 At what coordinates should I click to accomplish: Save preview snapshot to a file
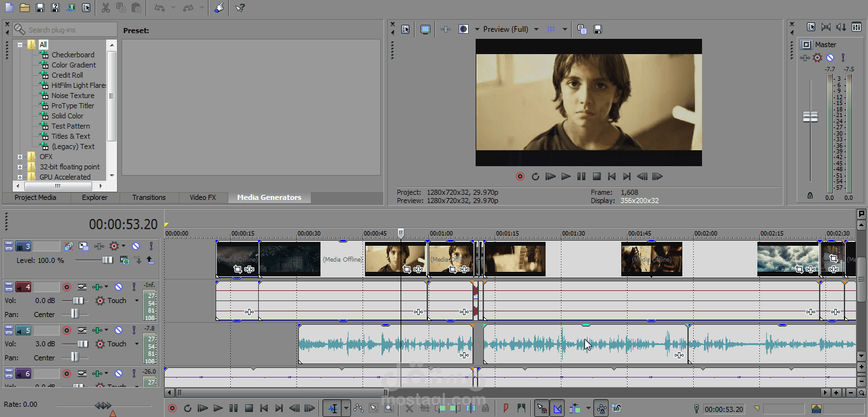[598, 29]
